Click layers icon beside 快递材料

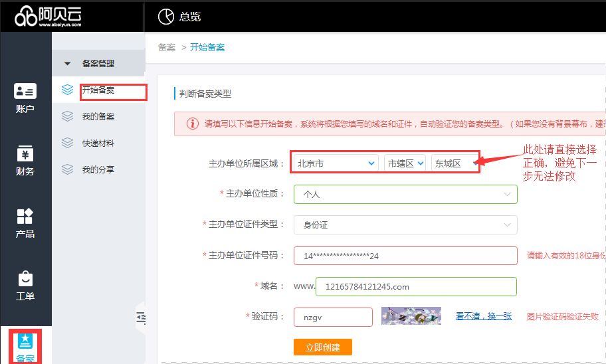pyautogui.click(x=67, y=143)
